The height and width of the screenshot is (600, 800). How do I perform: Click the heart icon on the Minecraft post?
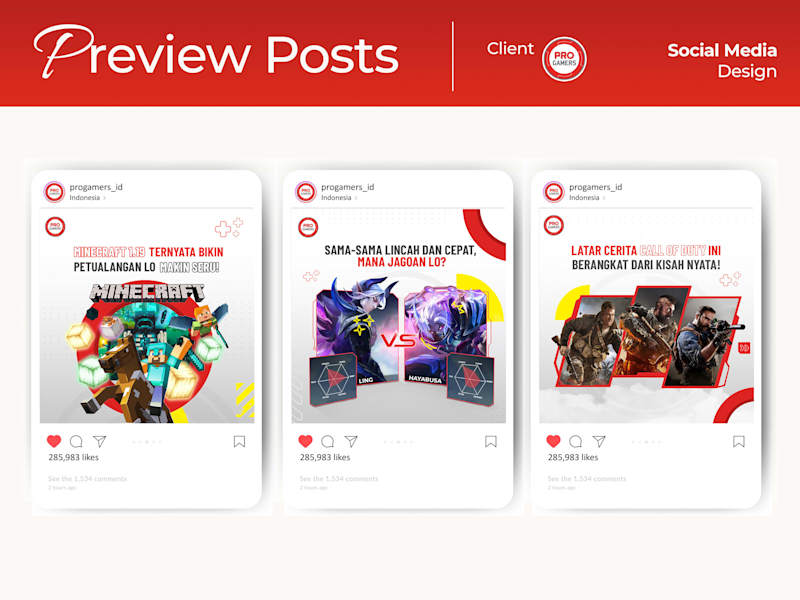(x=54, y=441)
